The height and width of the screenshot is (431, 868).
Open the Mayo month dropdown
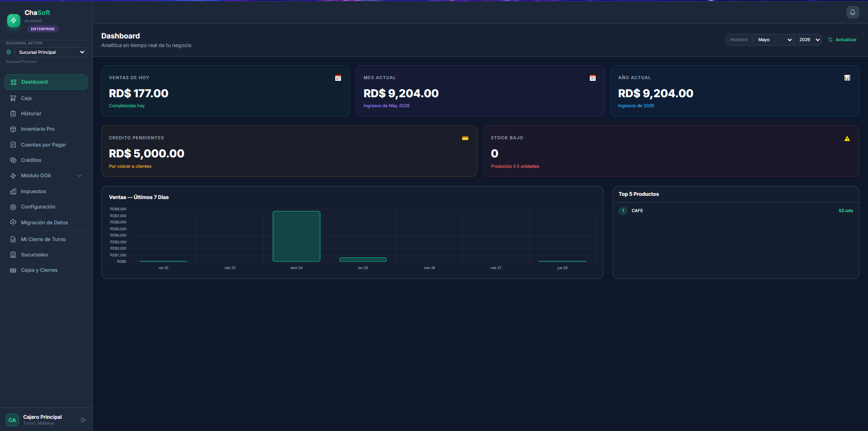[774, 40]
